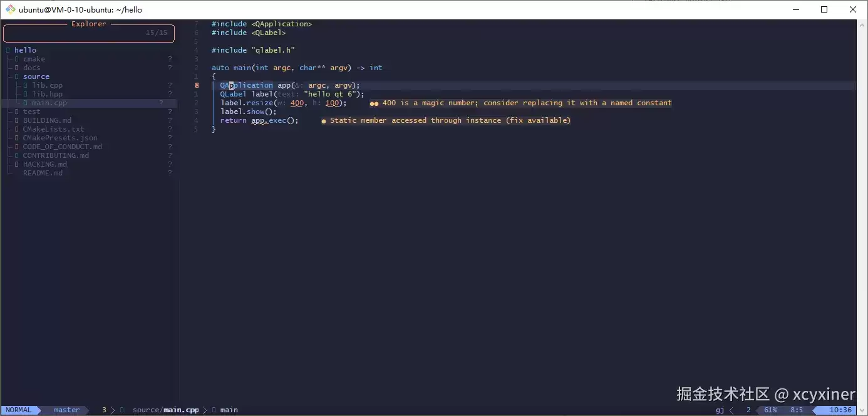Click the 100 argument in label.resize
868x416 pixels.
(332, 103)
